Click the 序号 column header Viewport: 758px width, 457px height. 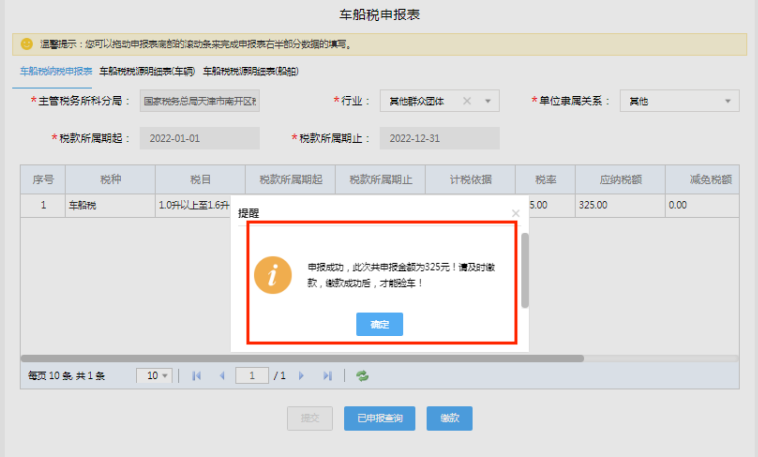[x=43, y=179]
